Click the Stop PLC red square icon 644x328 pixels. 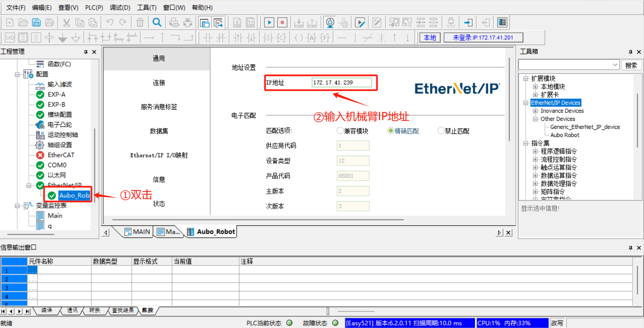pyautogui.click(x=282, y=23)
